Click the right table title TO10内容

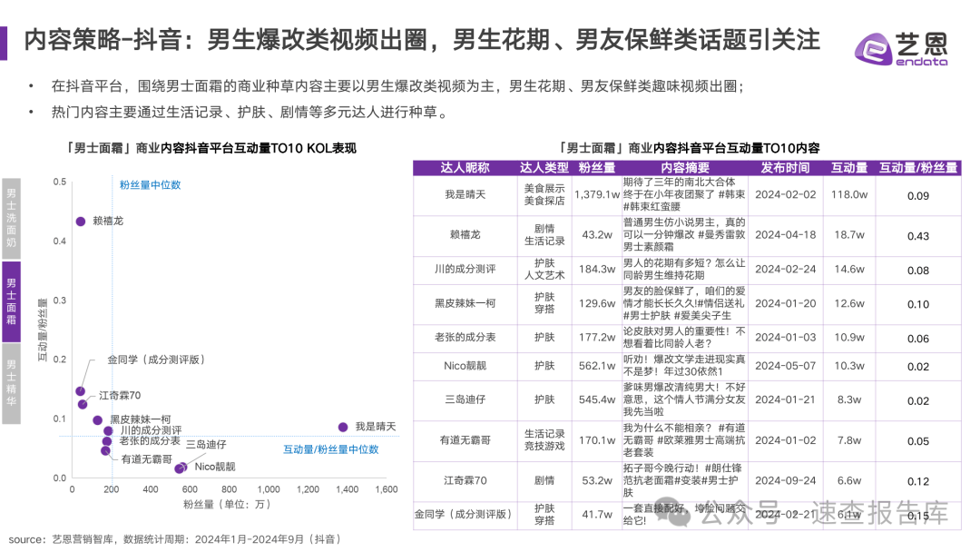click(688, 148)
